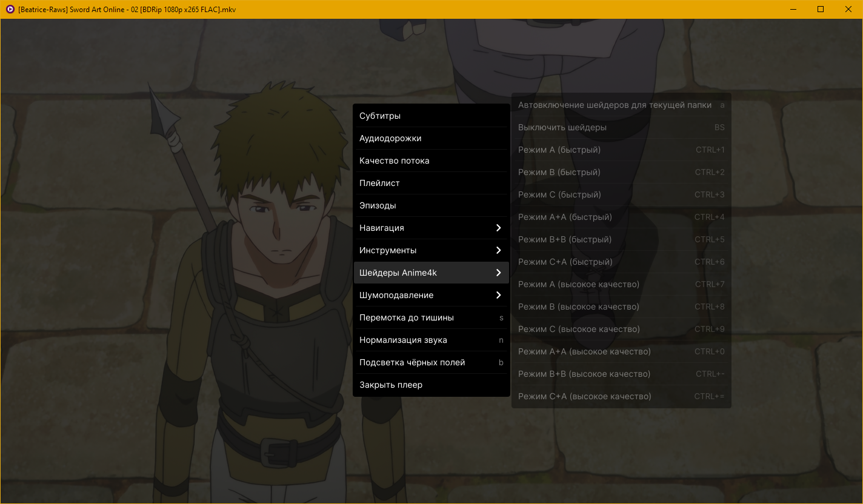The image size is (863, 504).
Task: Select Режим C (высокое качество)
Action: (x=621, y=329)
